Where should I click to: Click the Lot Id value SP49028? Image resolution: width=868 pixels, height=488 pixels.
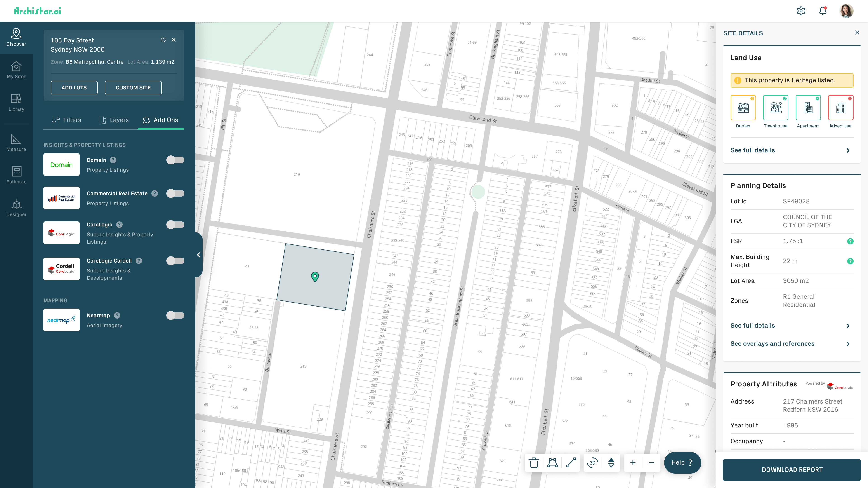click(796, 201)
